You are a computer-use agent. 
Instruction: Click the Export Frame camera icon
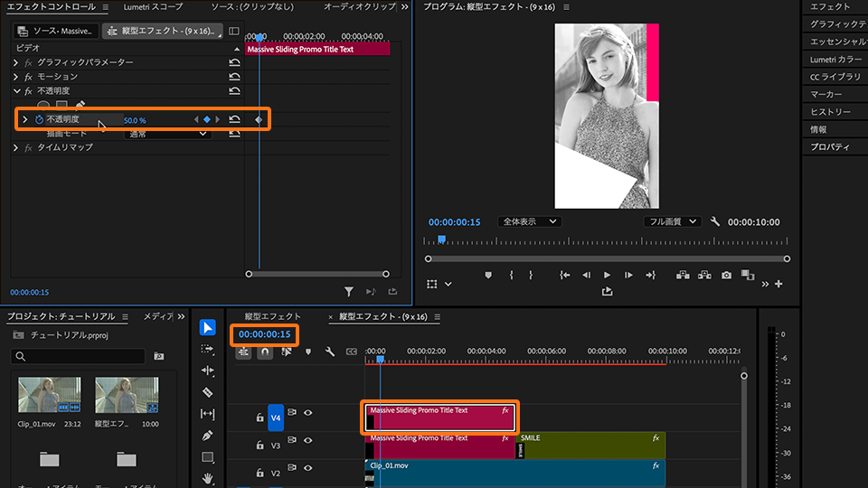click(x=726, y=276)
